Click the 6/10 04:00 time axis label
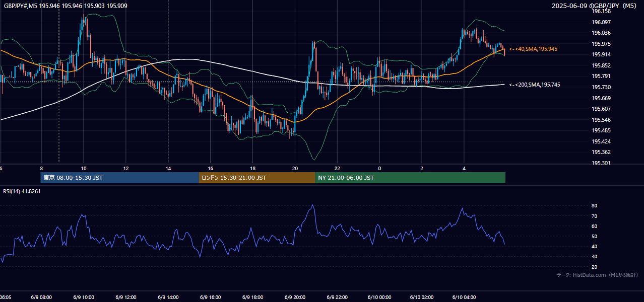Viewport: 644px width, 302px height. [x=464, y=297]
